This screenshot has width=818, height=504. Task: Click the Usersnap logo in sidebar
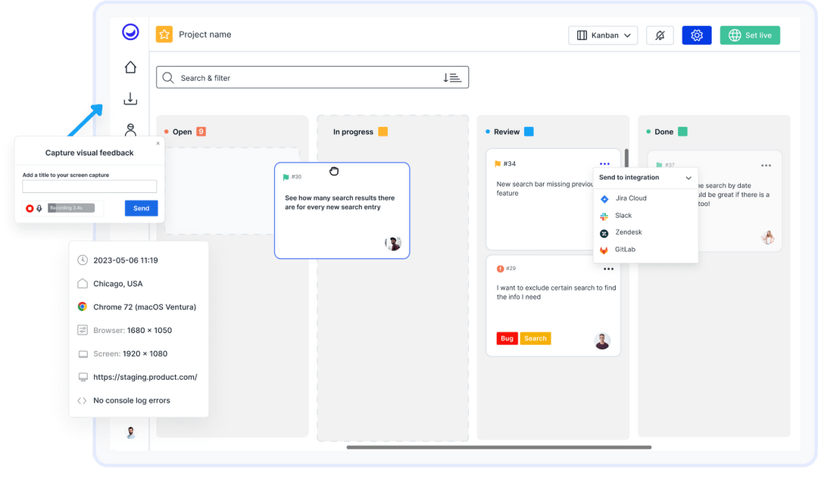[130, 32]
